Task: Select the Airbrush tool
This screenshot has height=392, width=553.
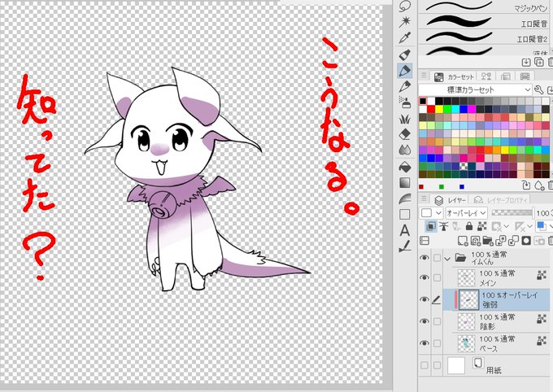Action: tap(405, 102)
